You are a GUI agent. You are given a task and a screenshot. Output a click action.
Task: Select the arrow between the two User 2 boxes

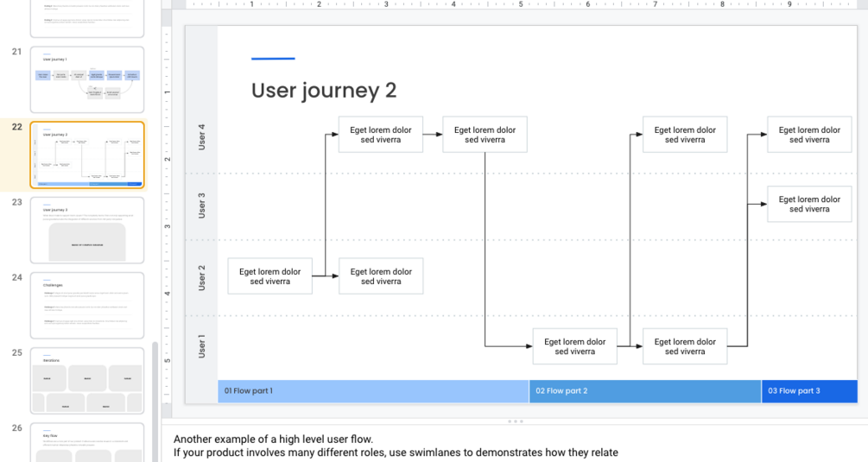[x=326, y=276]
